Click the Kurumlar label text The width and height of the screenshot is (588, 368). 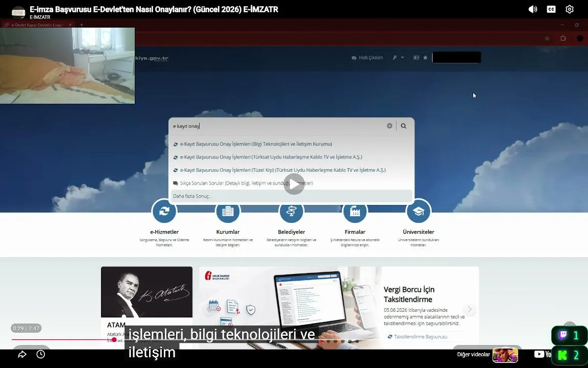(228, 232)
